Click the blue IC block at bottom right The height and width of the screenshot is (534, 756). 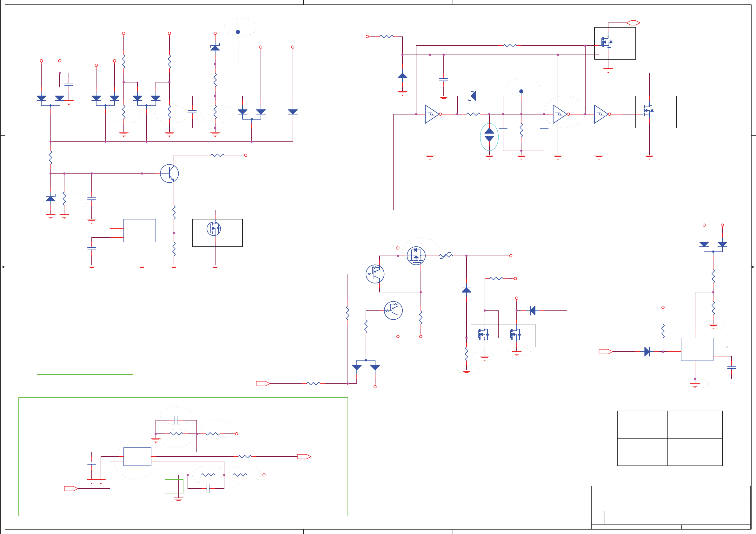click(x=697, y=349)
